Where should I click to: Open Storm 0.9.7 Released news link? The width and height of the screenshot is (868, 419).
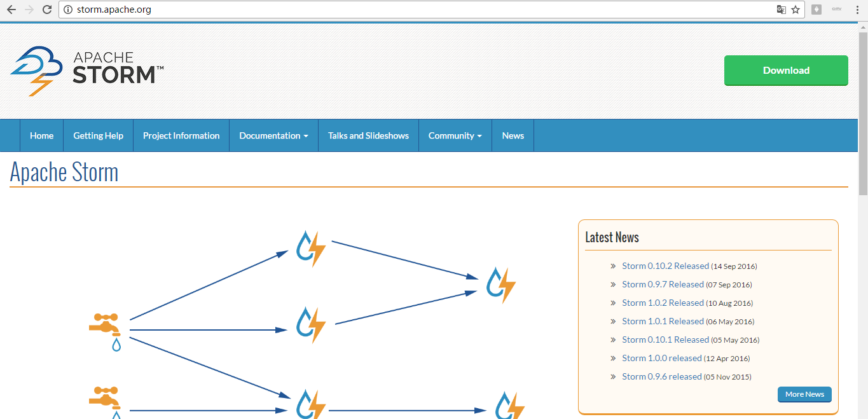[x=663, y=284]
